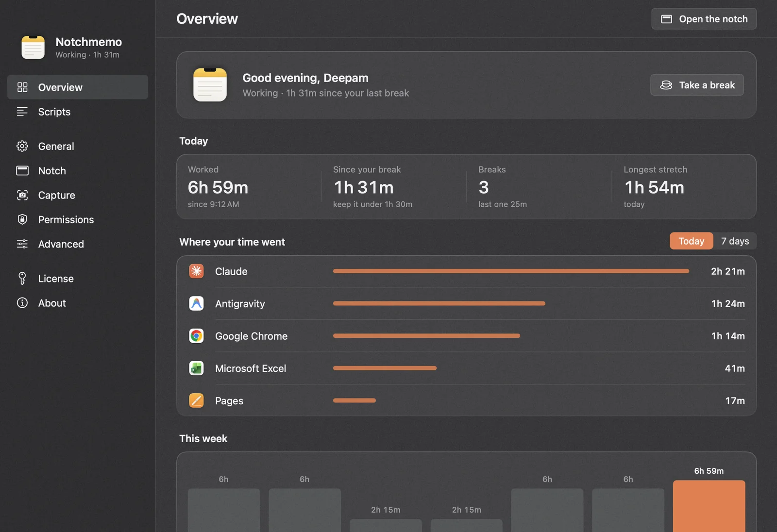Click the Worked 6h 59m value
Viewport: 777px width, 532px height.
(x=218, y=187)
